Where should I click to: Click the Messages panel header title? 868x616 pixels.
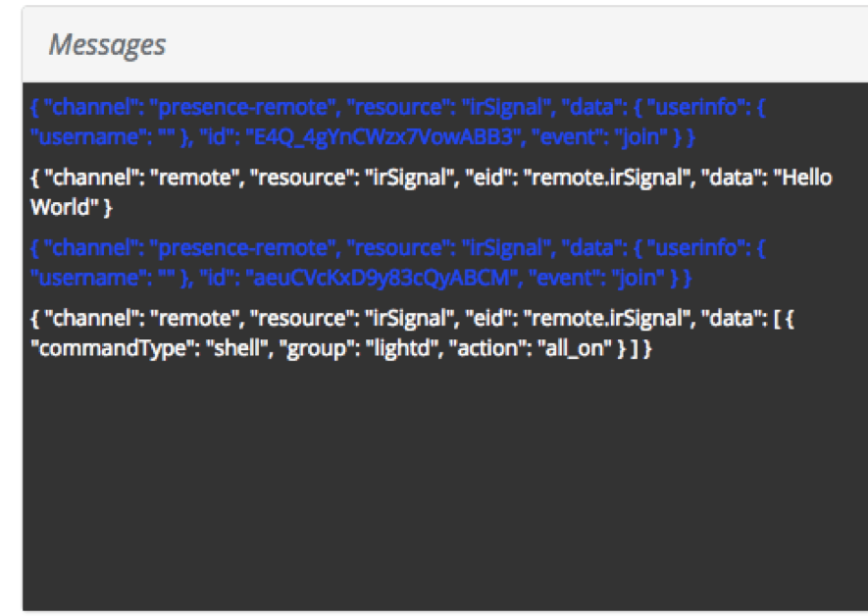107,45
